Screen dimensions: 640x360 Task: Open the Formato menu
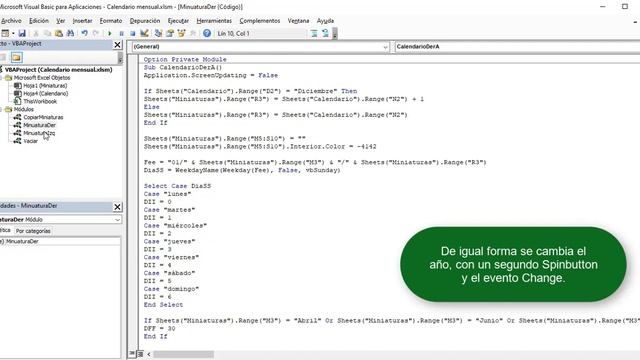pos(111,21)
